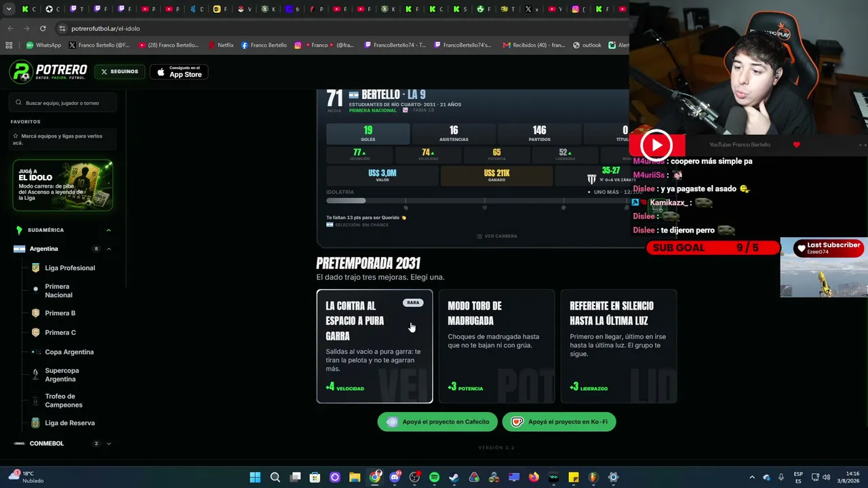Open Discord from the taskbar
Screen dimensions: 868x488
pos(395,477)
